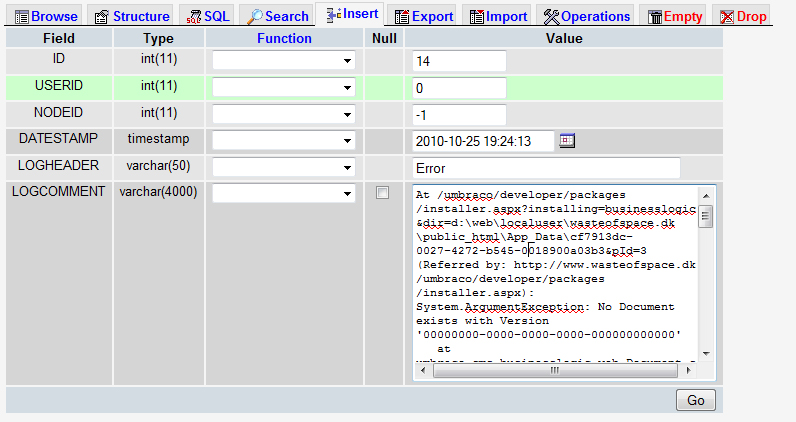This screenshot has height=422, width=796.
Task: Click the SQL tab icon
Action: tap(193, 17)
